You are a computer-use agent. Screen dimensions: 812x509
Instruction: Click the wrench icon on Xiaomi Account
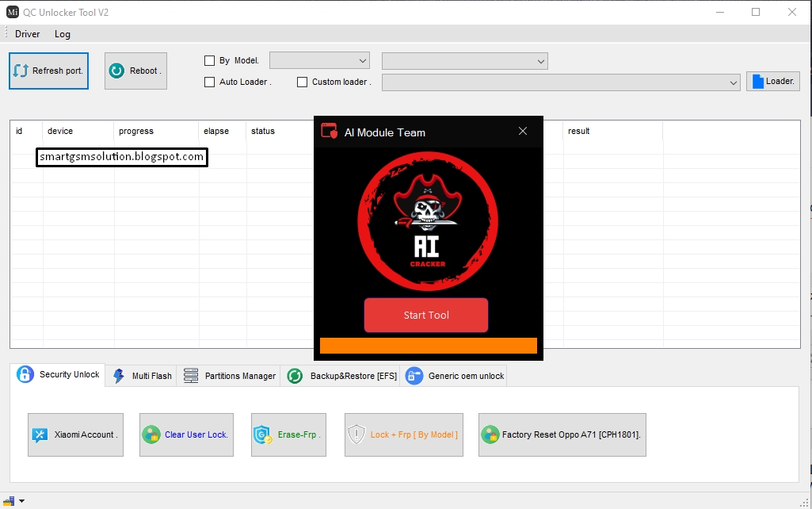[x=40, y=435]
